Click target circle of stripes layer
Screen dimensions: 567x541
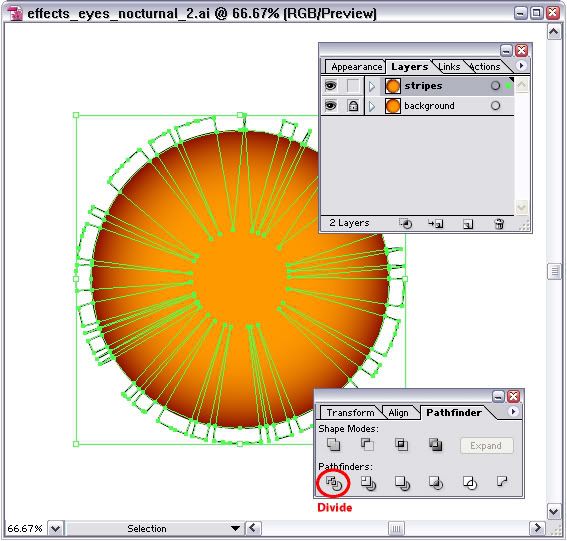coord(495,86)
